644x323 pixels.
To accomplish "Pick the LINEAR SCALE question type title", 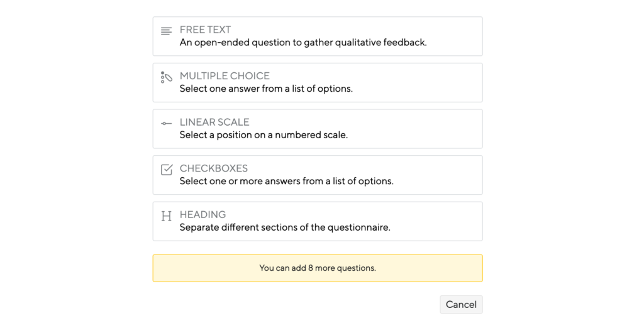I will [214, 122].
